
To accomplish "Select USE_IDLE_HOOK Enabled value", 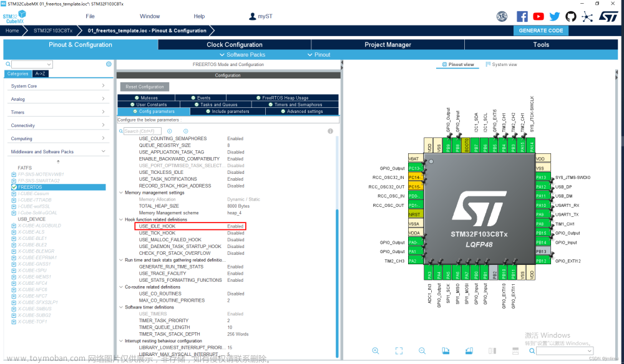I will (235, 226).
